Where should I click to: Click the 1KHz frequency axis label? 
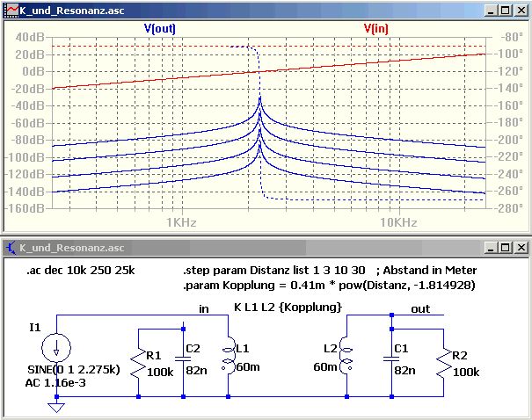(181, 222)
